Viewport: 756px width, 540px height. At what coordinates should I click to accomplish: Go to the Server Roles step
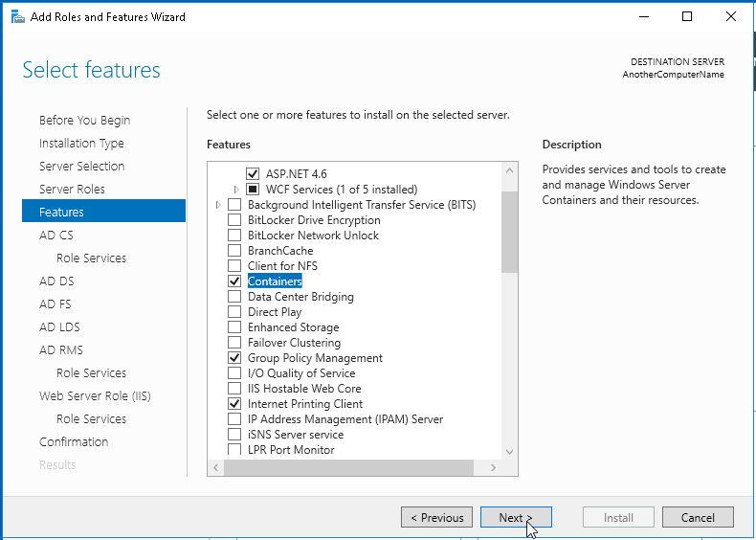(x=72, y=189)
